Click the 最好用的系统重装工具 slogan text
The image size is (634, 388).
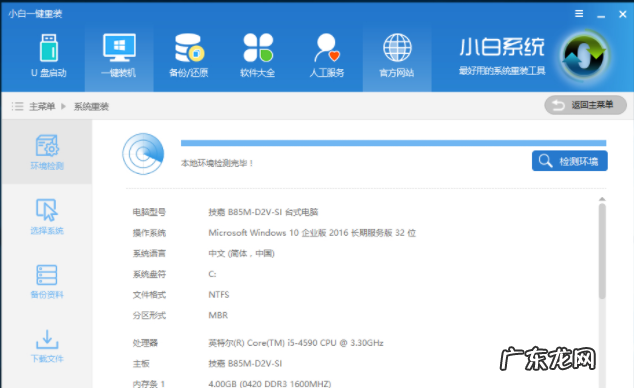coord(502,71)
